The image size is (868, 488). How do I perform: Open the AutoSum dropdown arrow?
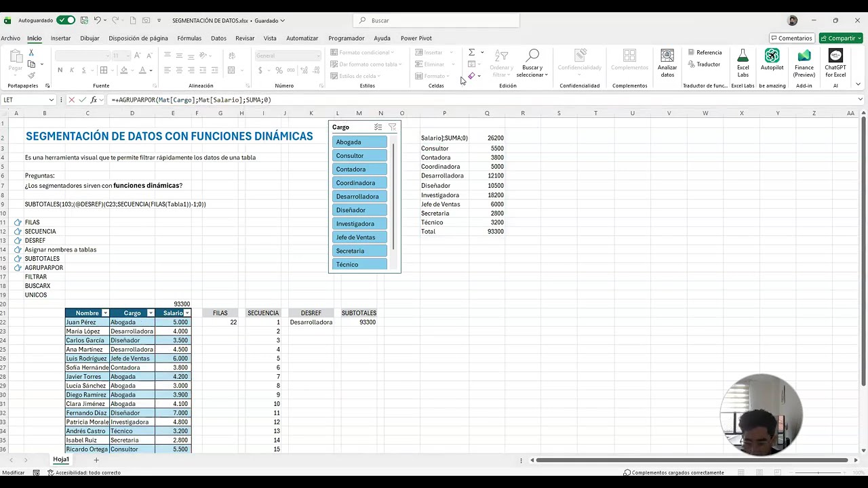(482, 52)
